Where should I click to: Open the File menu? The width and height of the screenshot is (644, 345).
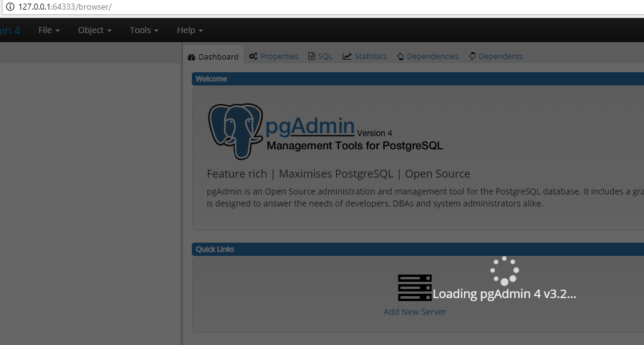click(x=49, y=30)
